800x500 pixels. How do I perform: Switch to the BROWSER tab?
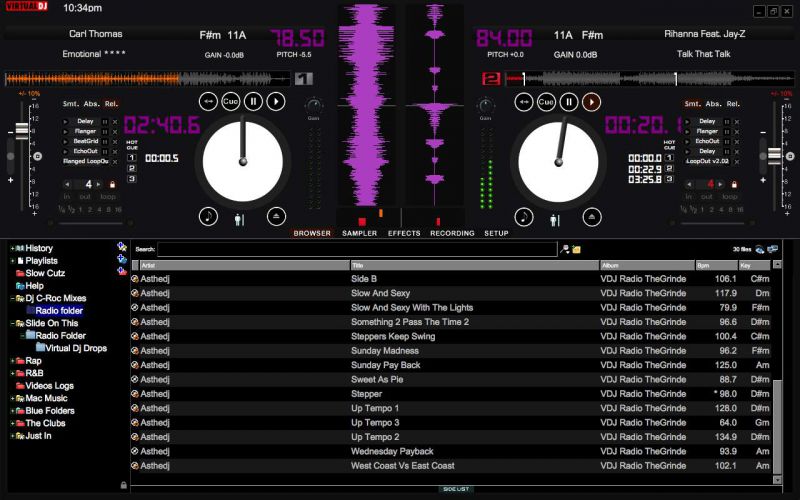[312, 233]
